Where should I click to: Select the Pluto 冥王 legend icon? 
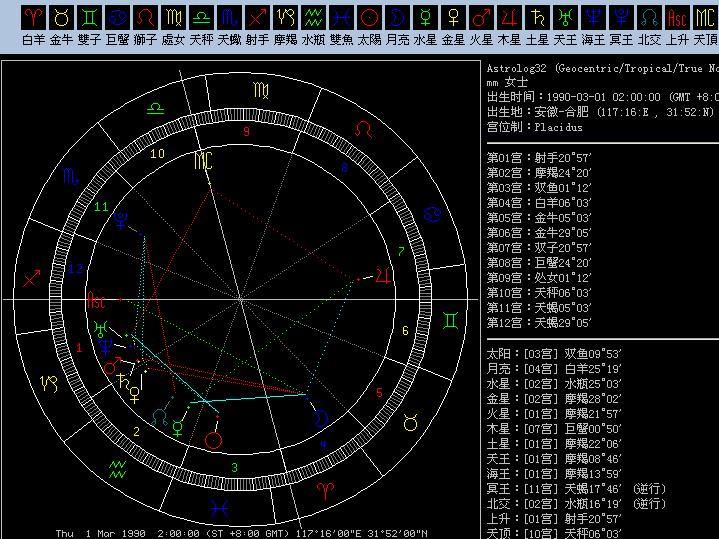(x=621, y=17)
